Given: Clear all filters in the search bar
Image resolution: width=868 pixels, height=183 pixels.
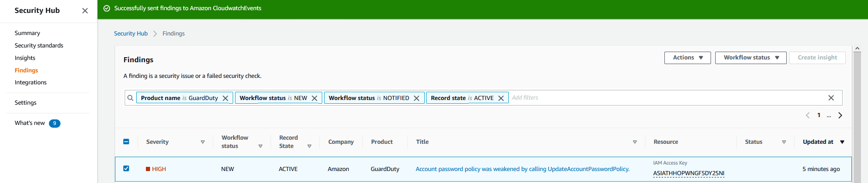Looking at the screenshot, I should pos(831,98).
